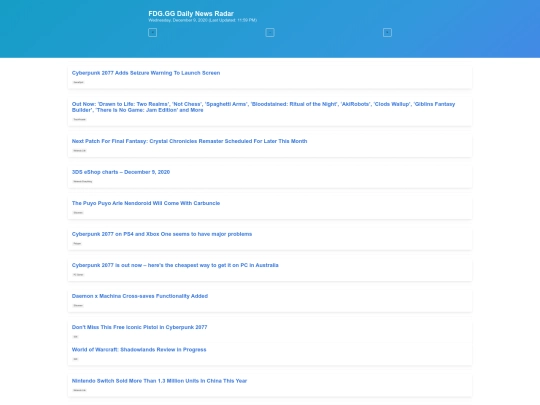Click the center header icon button with the dash glyph
The width and height of the screenshot is (540, 405).
pyautogui.click(x=270, y=32)
